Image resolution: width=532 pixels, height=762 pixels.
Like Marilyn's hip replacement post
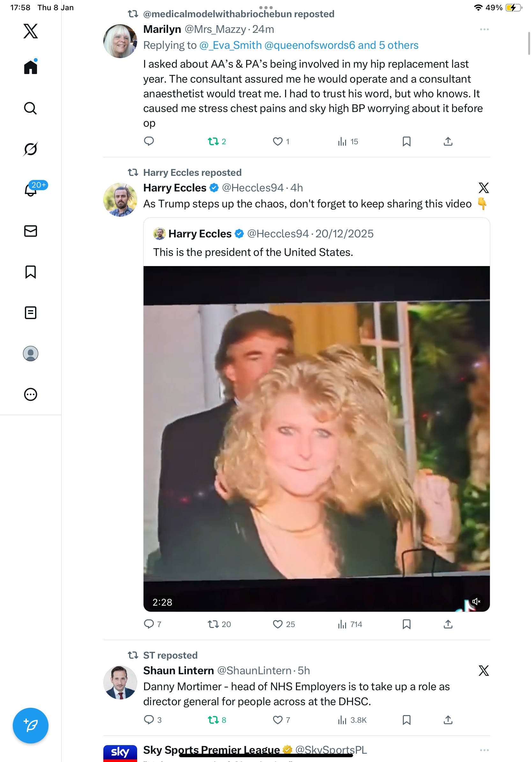click(277, 142)
